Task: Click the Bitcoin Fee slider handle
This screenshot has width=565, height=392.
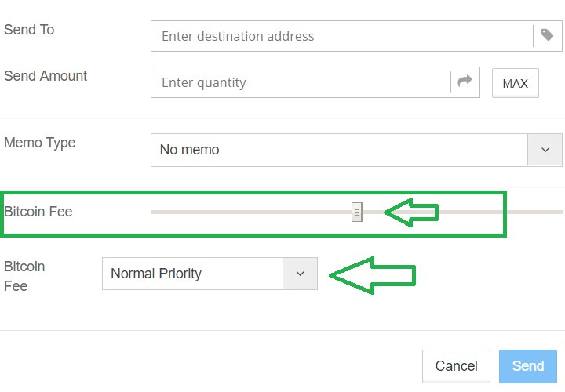Action: pyautogui.click(x=357, y=212)
